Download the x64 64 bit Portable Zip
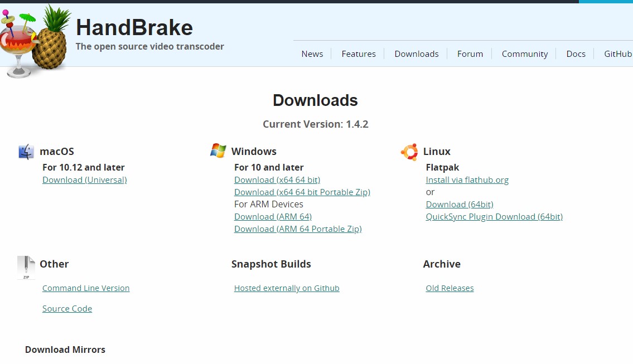Viewport: 633px width, 364px height. (302, 192)
